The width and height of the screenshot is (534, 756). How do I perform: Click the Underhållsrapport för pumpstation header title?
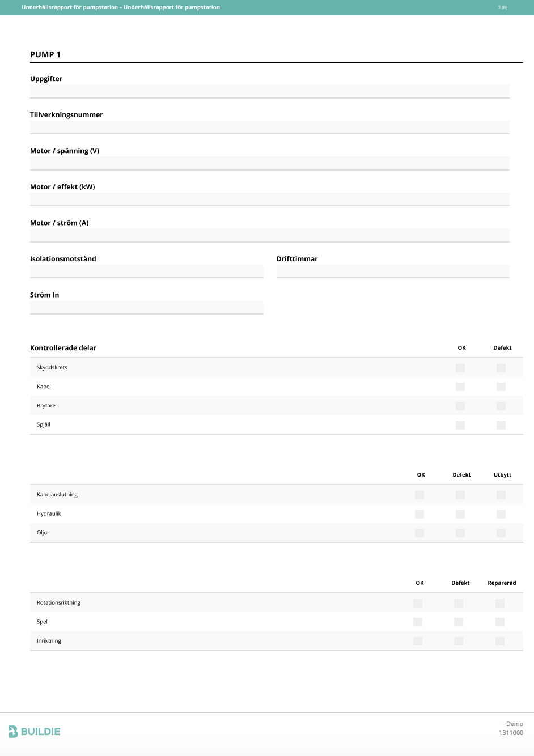(121, 7)
